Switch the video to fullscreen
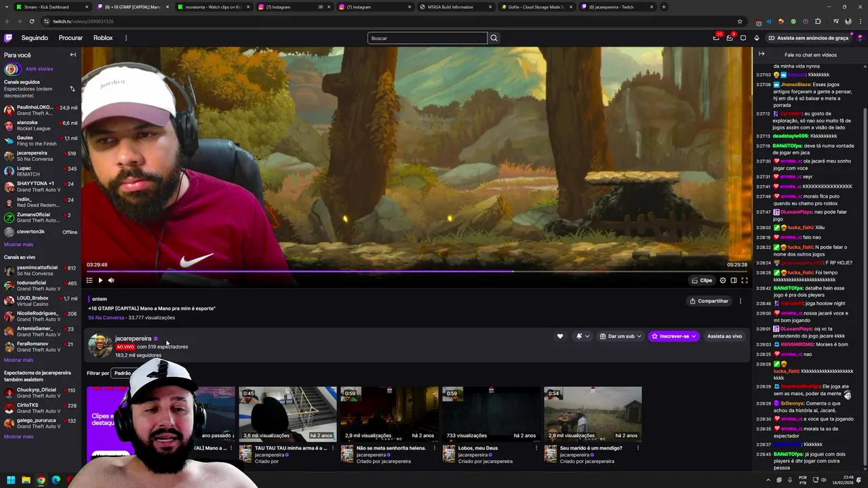Screen dimensions: 868x488 (x=745, y=280)
